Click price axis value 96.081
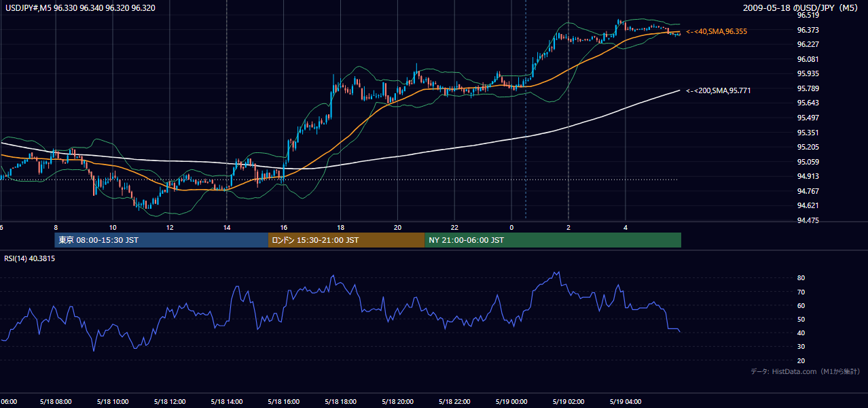 tap(808, 59)
